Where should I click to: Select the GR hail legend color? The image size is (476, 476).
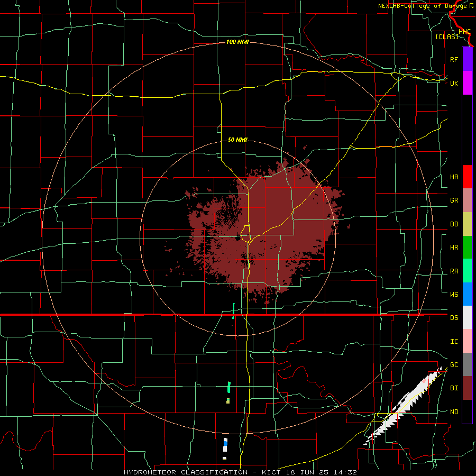tap(467, 200)
